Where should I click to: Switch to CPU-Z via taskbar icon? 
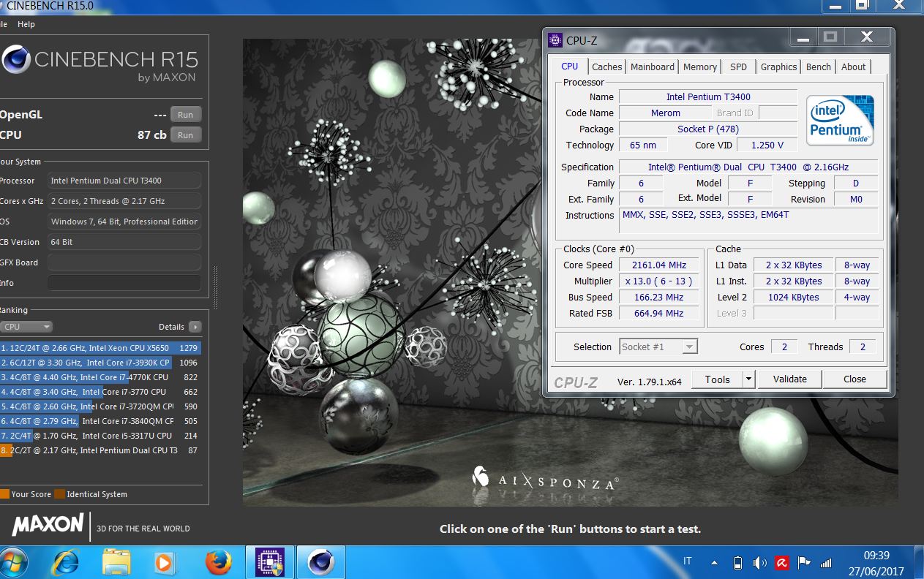click(x=270, y=562)
